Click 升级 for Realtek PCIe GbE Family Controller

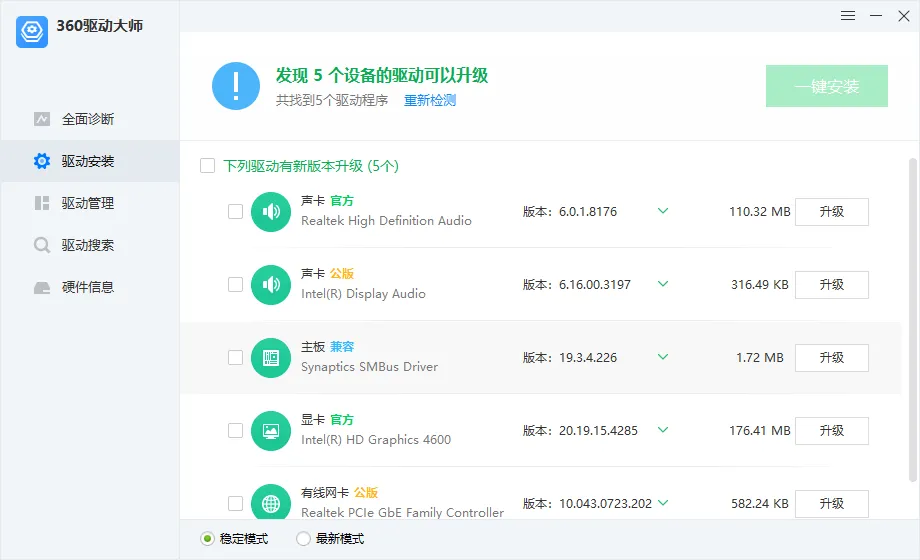point(831,504)
